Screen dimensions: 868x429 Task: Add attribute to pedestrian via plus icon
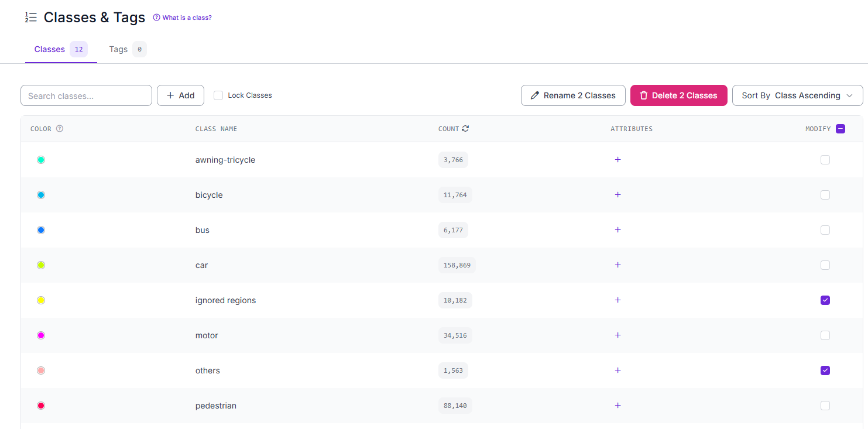click(x=617, y=406)
